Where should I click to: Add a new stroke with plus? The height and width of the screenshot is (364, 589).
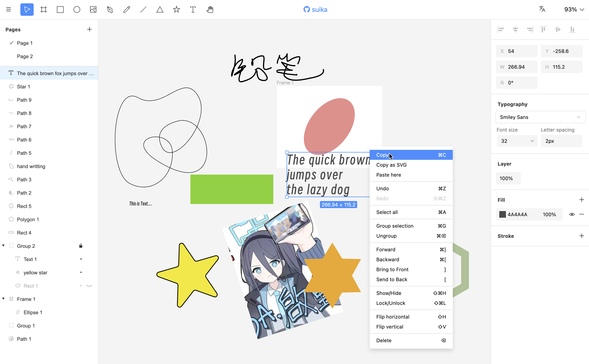[x=582, y=236]
